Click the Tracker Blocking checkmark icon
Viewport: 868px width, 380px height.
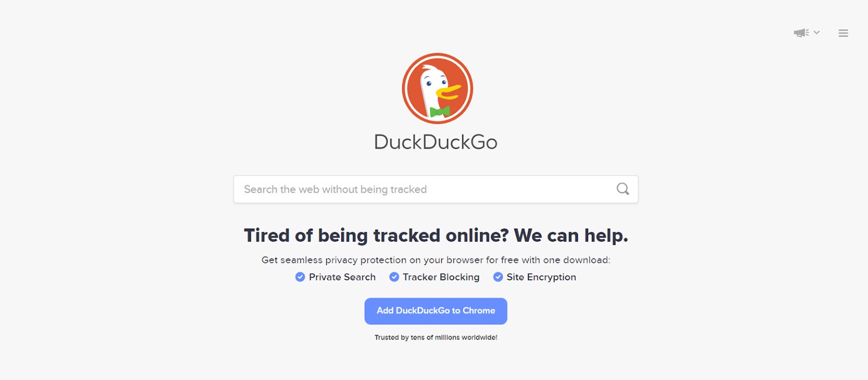pos(394,277)
